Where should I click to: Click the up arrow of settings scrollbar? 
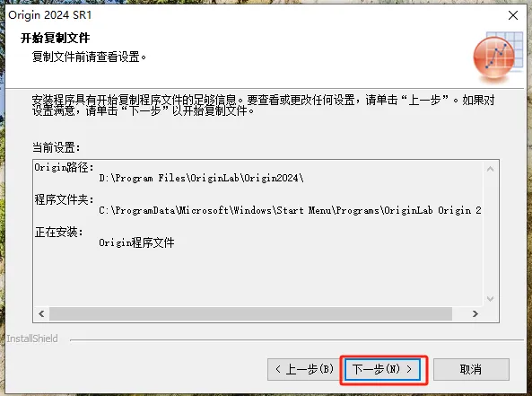click(x=490, y=169)
